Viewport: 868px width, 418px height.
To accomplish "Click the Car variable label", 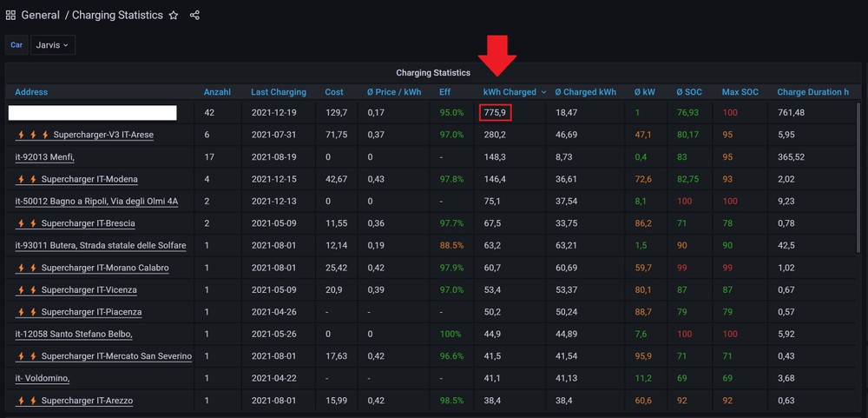I will (x=16, y=45).
